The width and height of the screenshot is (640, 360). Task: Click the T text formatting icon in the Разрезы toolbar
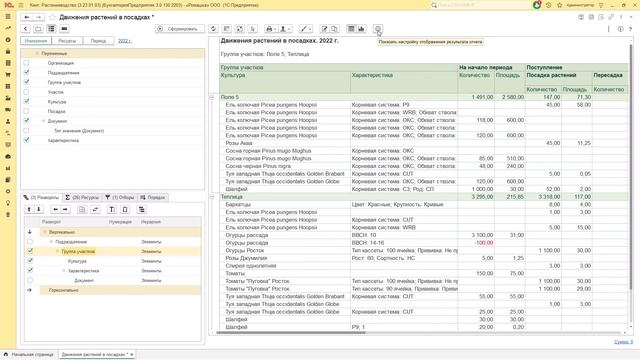click(112, 209)
